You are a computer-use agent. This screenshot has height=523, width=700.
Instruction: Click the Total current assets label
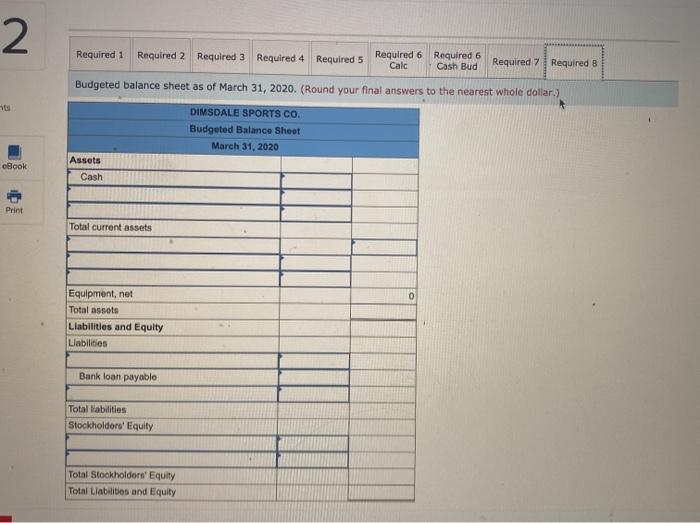tap(110, 227)
